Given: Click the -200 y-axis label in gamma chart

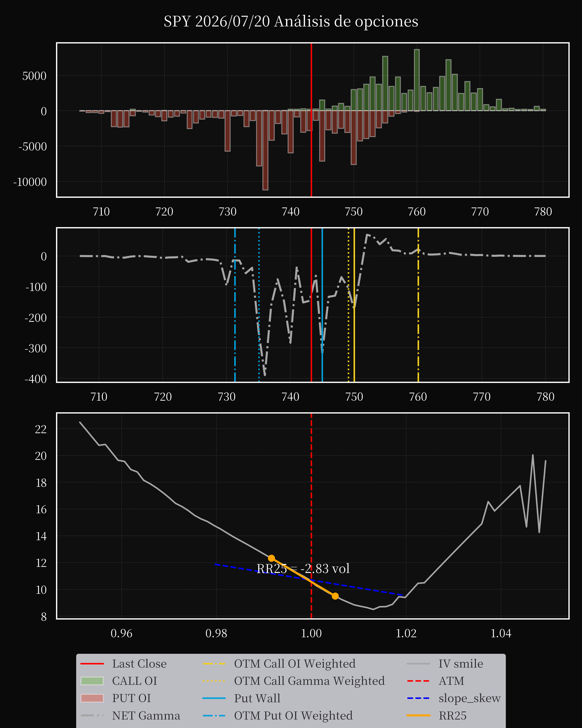Looking at the screenshot, I should point(36,318).
